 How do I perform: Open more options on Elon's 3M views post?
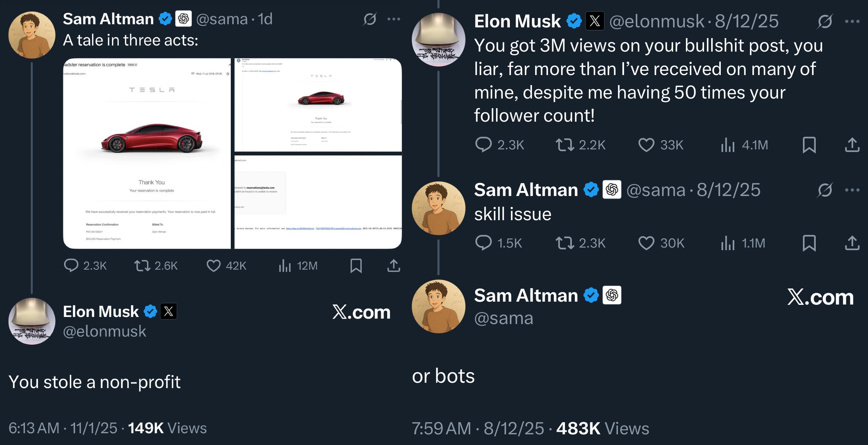point(852,21)
